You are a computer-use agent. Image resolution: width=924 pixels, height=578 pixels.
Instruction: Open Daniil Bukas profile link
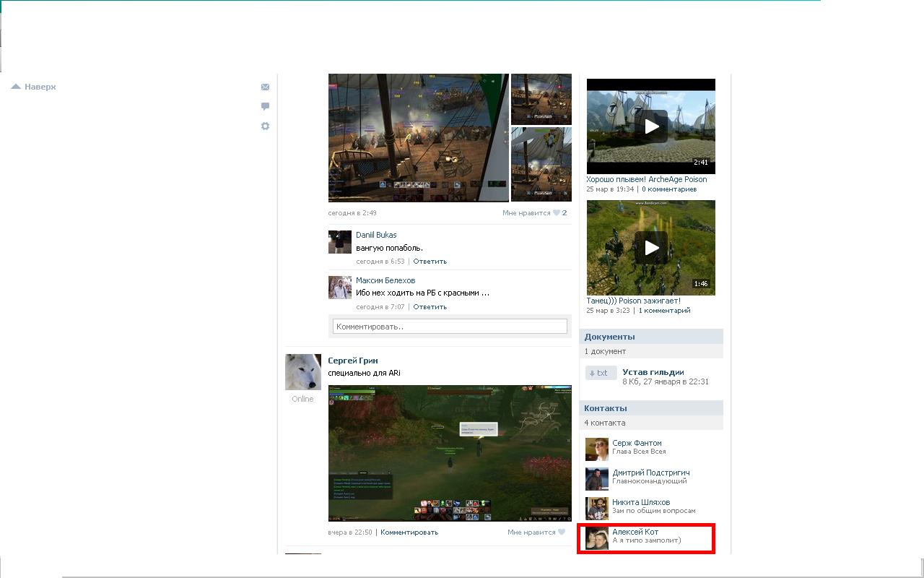point(376,235)
